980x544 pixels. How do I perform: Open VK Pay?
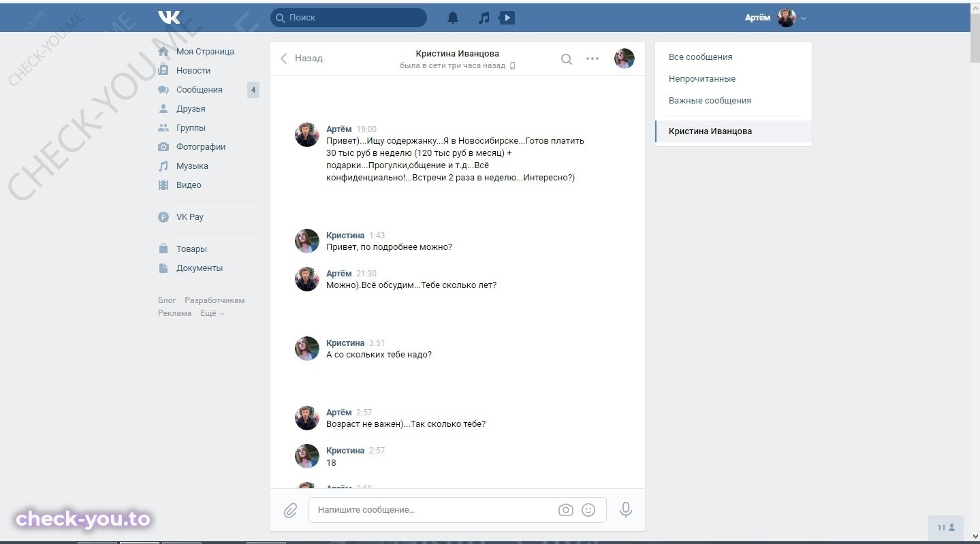pyautogui.click(x=190, y=217)
